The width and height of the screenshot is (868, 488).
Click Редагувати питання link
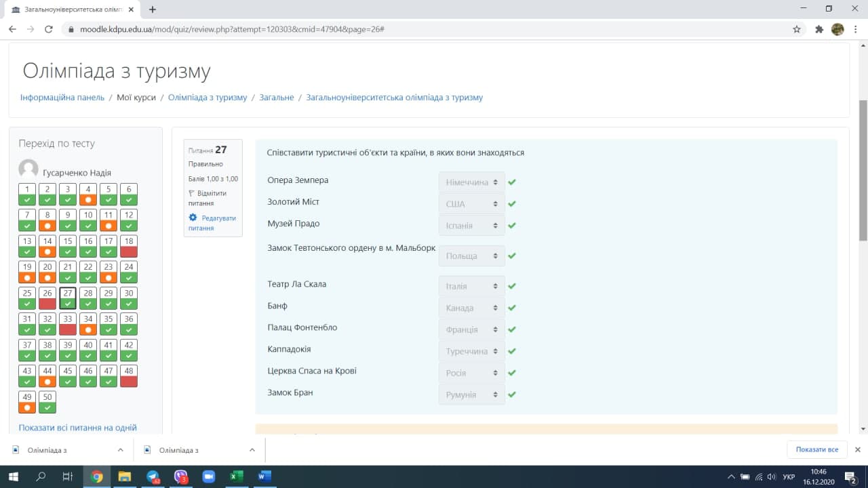(x=212, y=223)
